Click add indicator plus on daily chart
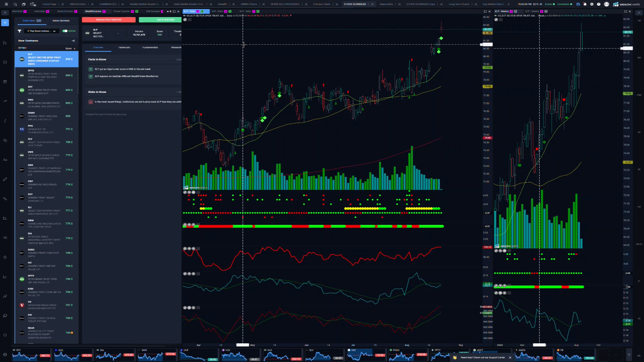The image size is (644, 362). (190, 19)
